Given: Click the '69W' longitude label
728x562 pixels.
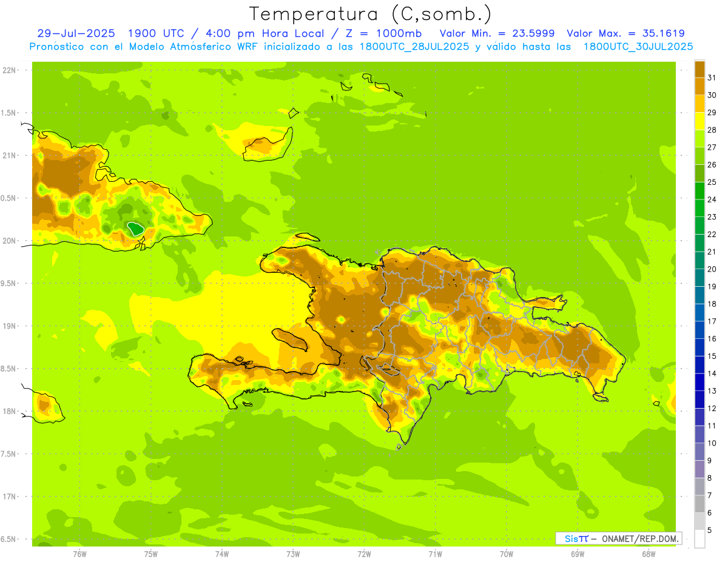Looking at the screenshot, I should click(x=578, y=554).
